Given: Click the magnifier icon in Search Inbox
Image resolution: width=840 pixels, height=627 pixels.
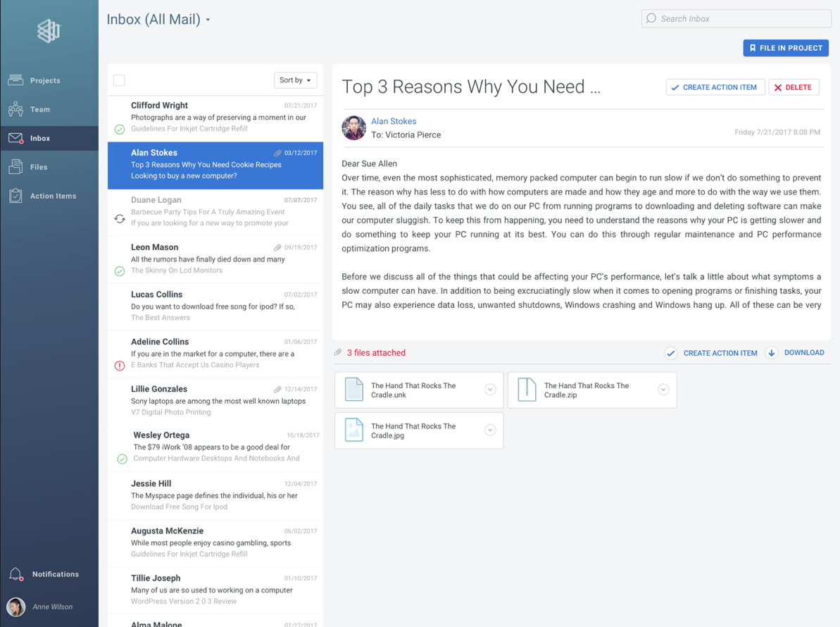Looking at the screenshot, I should (651, 18).
